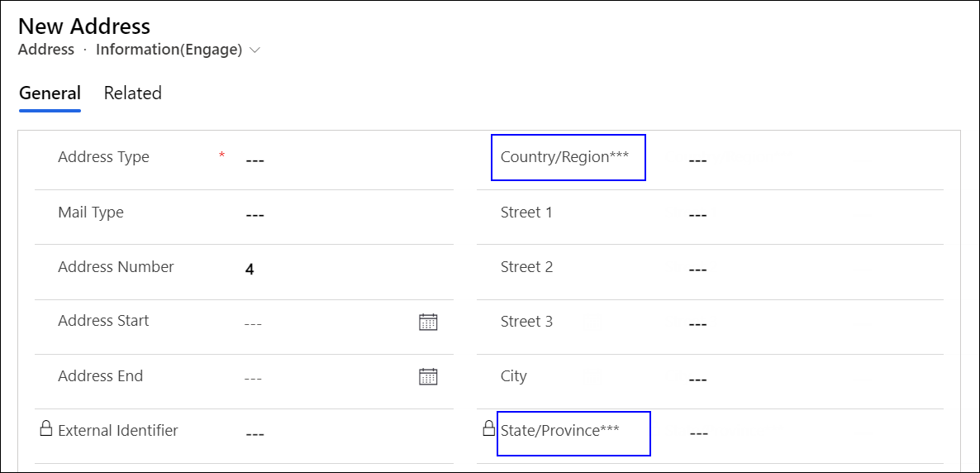Open the Address End calendar picker
980x473 pixels.
pos(427,377)
